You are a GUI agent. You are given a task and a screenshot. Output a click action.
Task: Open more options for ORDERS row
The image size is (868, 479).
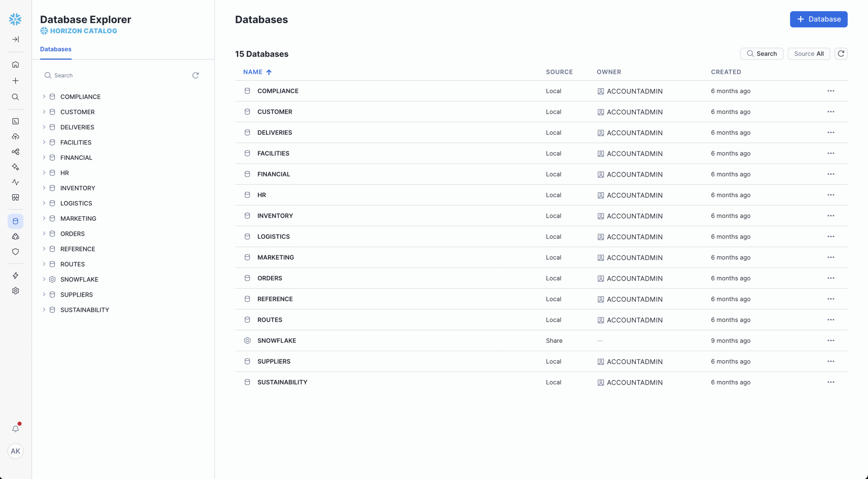(831, 278)
